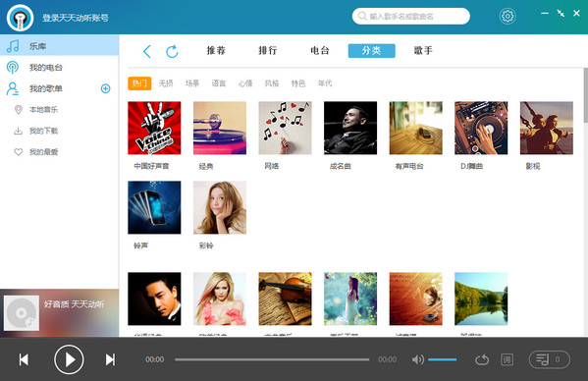The image size is (588, 381).
Task: Add a new playlist with plus icon
Action: point(105,88)
